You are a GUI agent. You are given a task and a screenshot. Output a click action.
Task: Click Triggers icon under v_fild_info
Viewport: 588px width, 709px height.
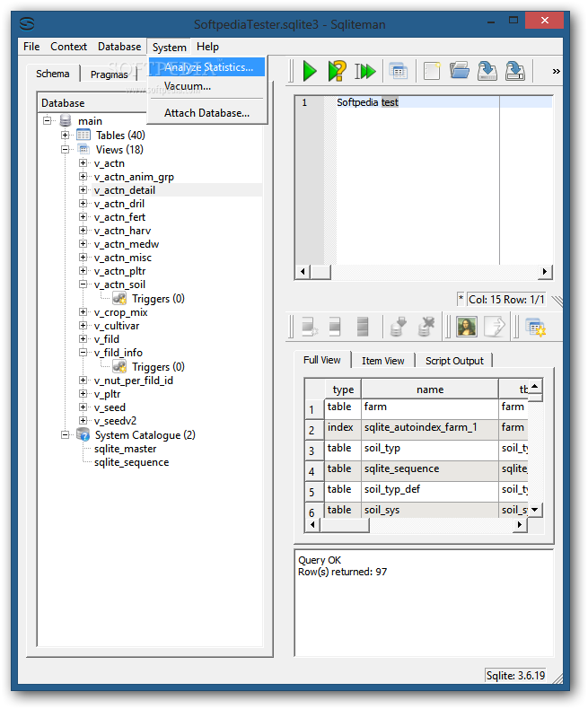tap(119, 366)
